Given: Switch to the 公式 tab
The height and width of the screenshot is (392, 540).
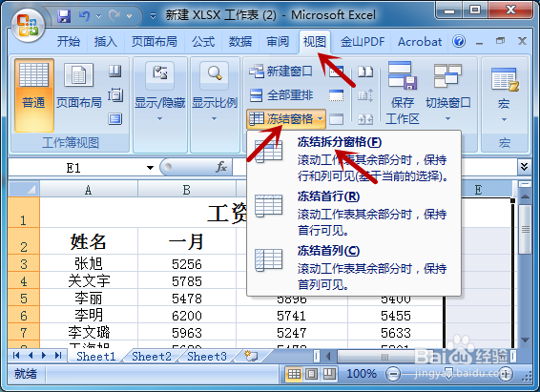Looking at the screenshot, I should (203, 42).
